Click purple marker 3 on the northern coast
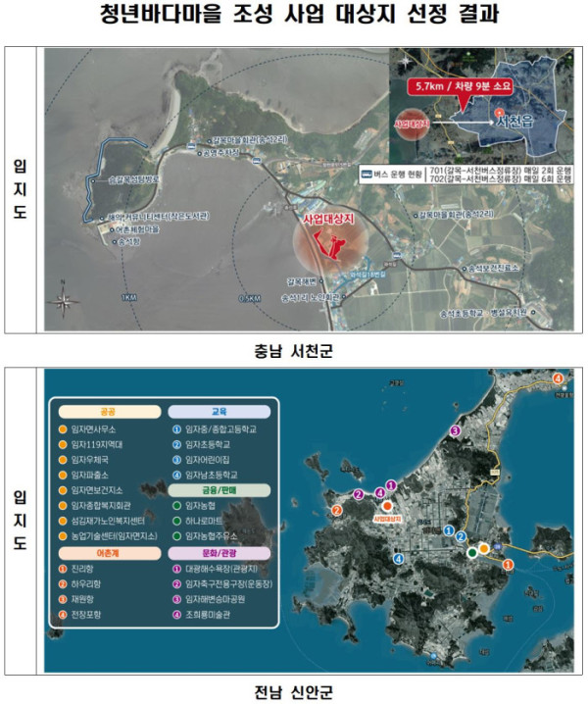 pos(454,430)
